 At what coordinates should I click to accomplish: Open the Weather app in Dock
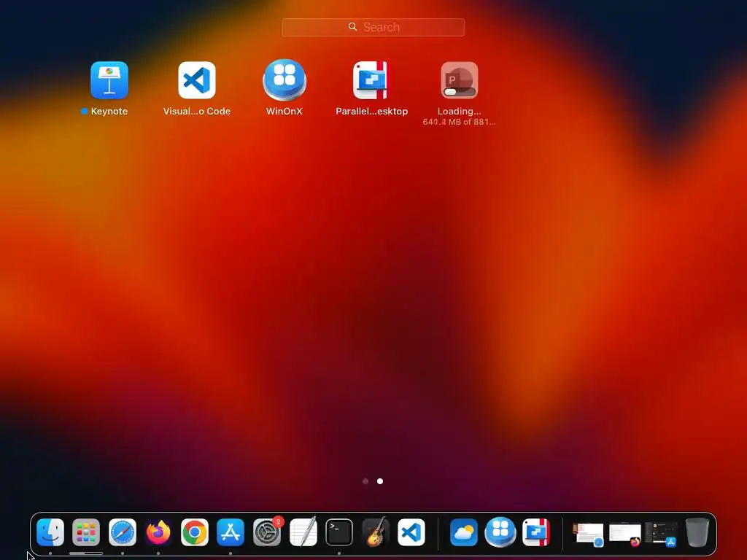click(464, 532)
